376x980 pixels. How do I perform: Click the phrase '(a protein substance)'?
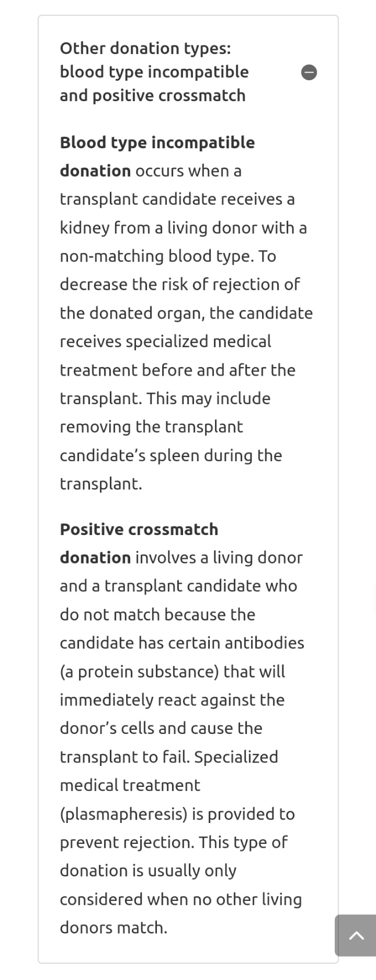point(139,671)
